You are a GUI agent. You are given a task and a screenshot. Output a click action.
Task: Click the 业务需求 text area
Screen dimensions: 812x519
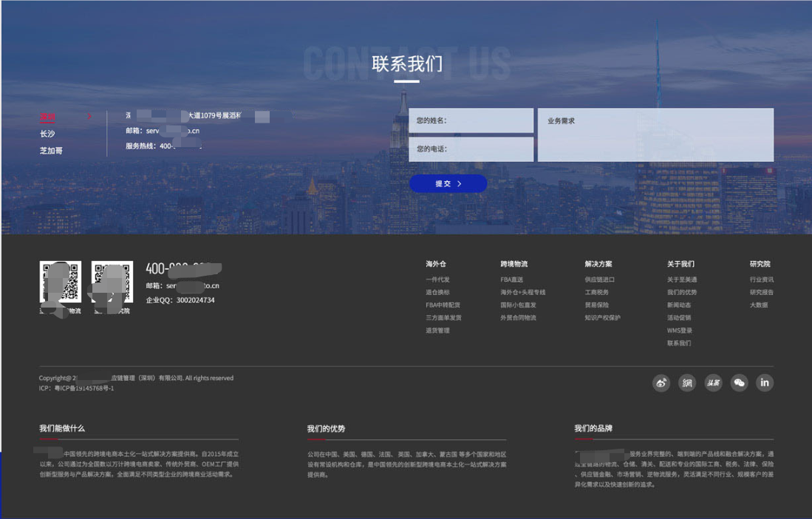coord(655,135)
